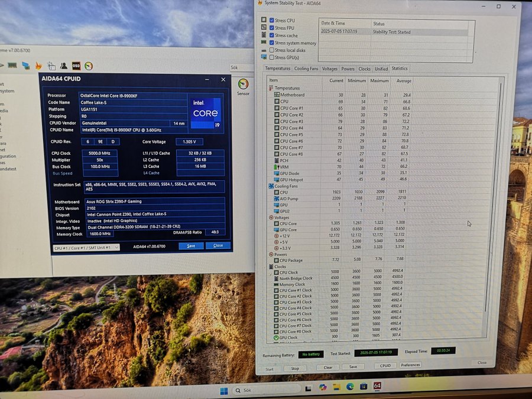Open the AIDA64 app in the taskbar
Image resolution: width=532 pixels, height=399 pixels.
(377, 386)
